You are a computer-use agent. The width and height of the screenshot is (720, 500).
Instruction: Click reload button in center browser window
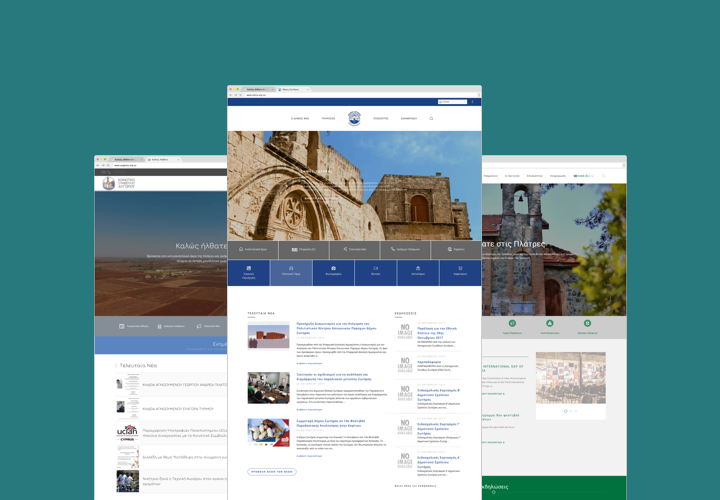241,95
